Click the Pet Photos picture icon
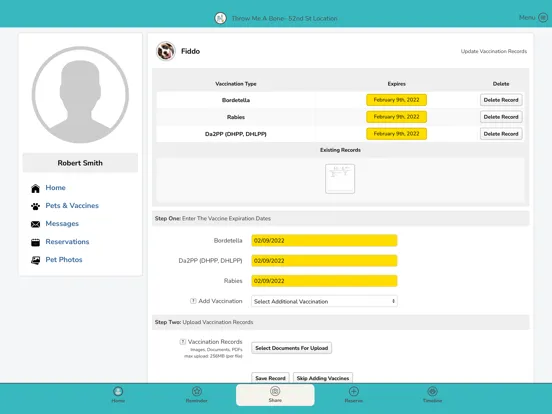Screen dimensions: 552x414 point(36,260)
